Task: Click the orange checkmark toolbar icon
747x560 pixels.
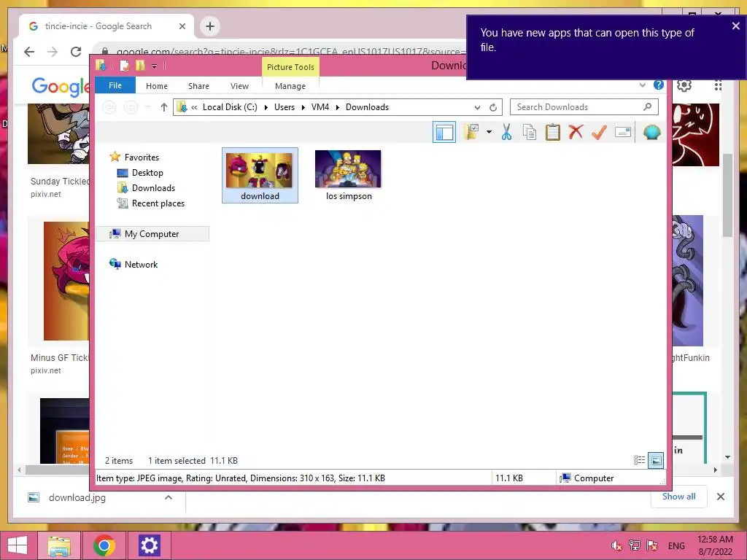Action: point(599,132)
